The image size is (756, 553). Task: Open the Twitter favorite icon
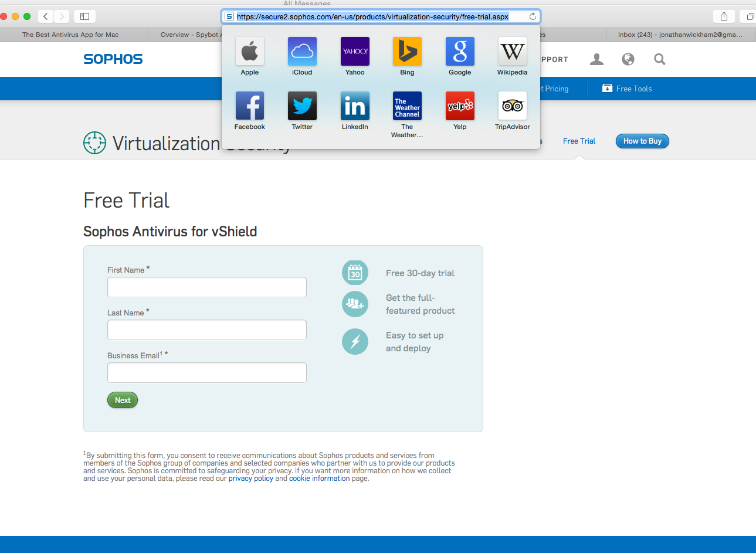pyautogui.click(x=302, y=106)
